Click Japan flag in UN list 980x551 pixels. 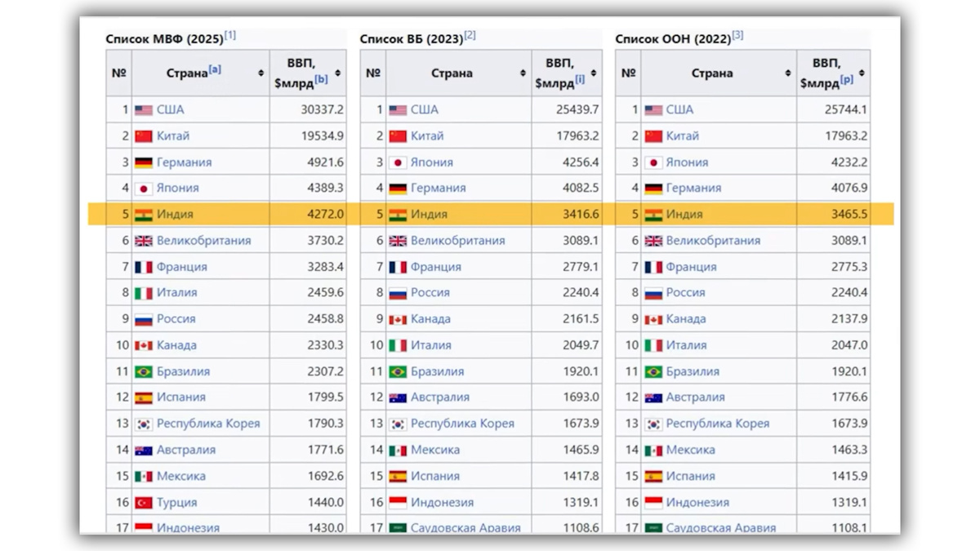(653, 162)
